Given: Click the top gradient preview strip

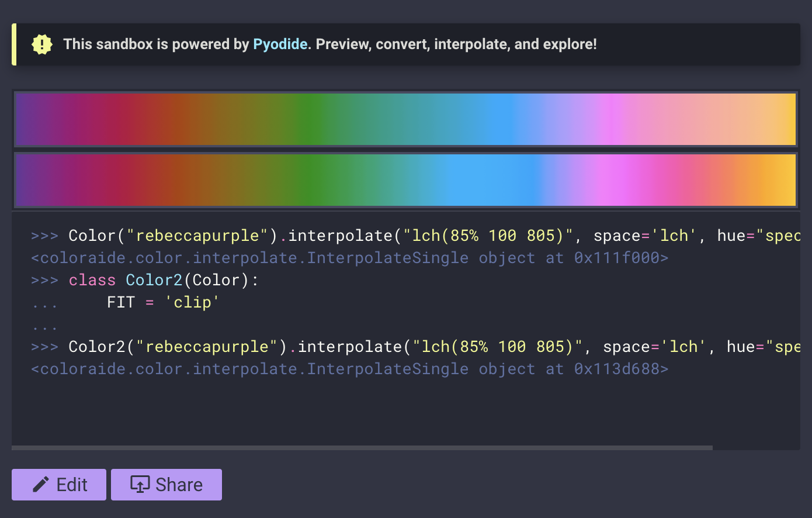Looking at the screenshot, I should point(405,119).
